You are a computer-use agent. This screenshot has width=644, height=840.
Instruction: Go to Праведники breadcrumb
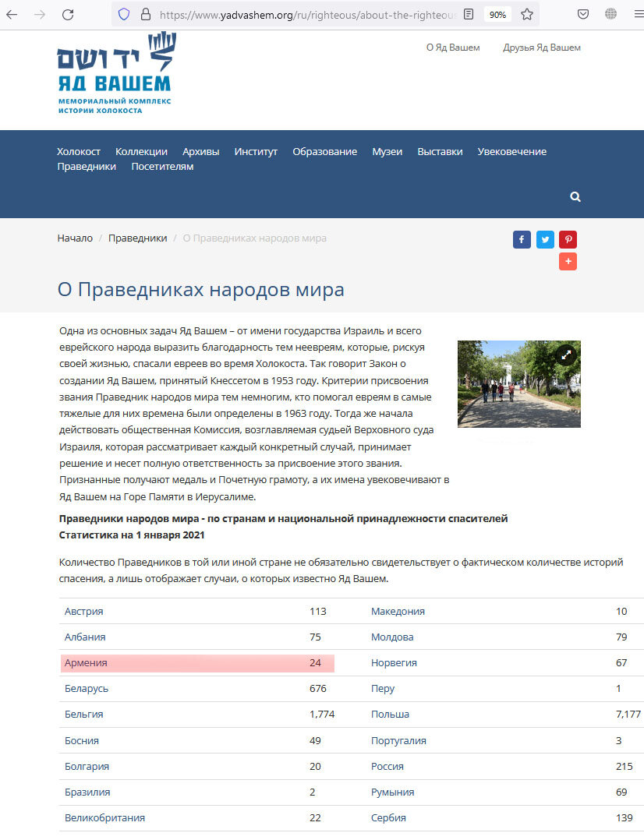(138, 238)
